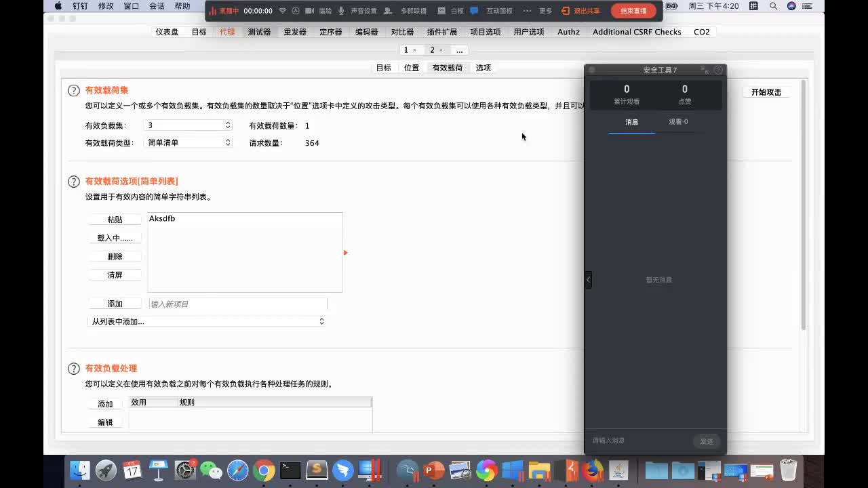The width and height of the screenshot is (868, 488).
Task: Open Safari from the dock
Action: [238, 470]
